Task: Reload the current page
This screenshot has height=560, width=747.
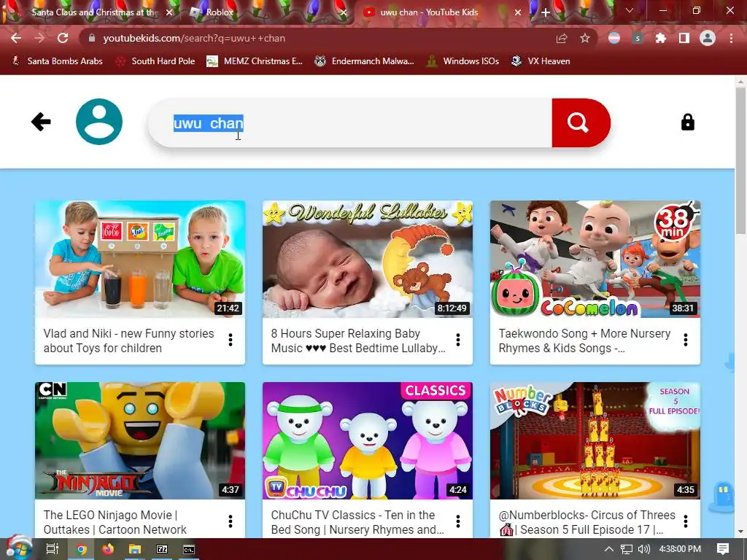Action: click(63, 38)
